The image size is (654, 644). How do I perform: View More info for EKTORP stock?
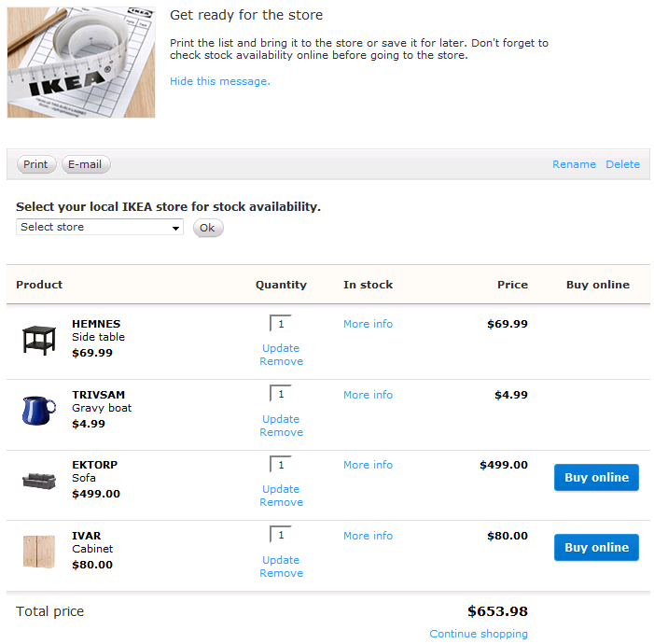point(368,465)
